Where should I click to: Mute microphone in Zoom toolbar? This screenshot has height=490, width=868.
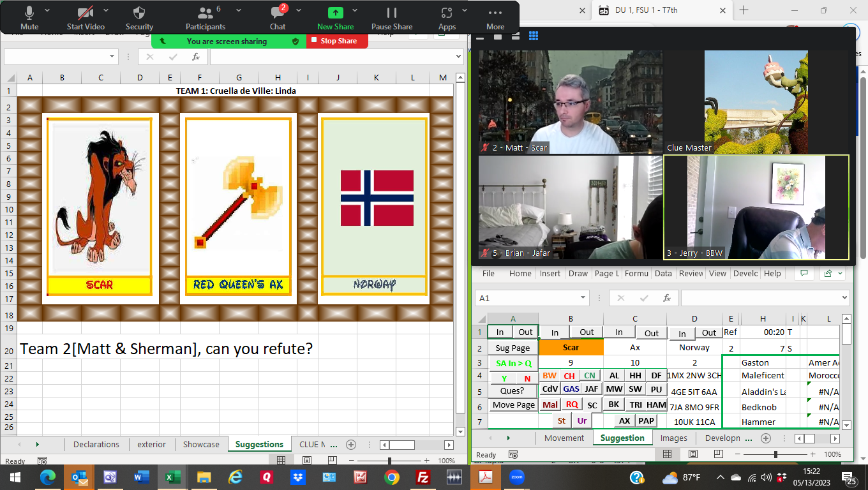coord(29,18)
